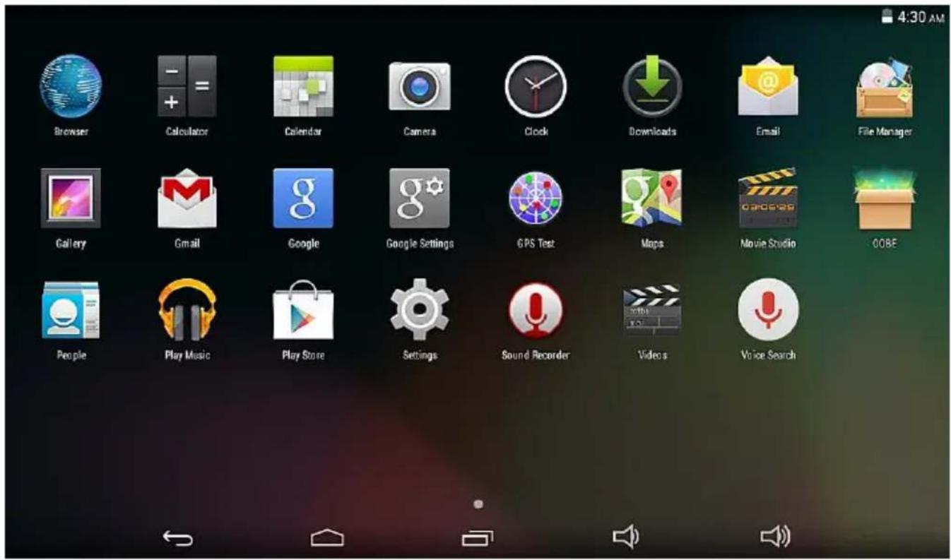Go to the Home screen button
Image resolution: width=951 pixels, height=560 pixels.
[x=327, y=539]
